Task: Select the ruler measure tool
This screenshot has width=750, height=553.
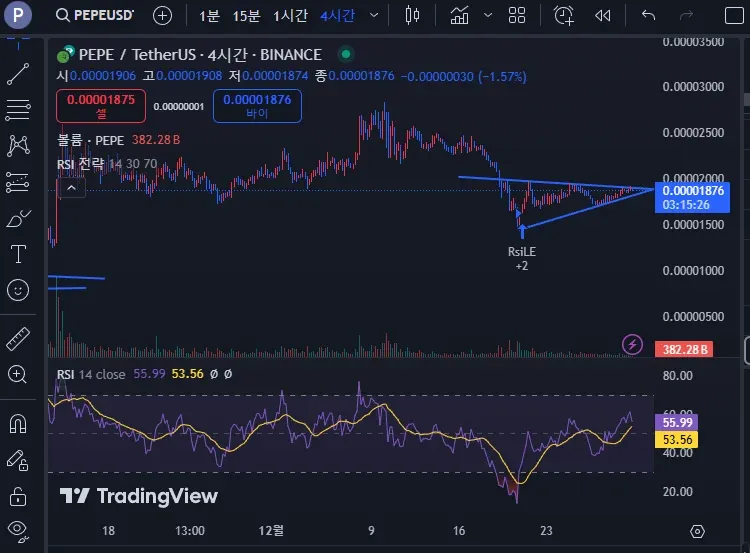Action: tap(18, 339)
